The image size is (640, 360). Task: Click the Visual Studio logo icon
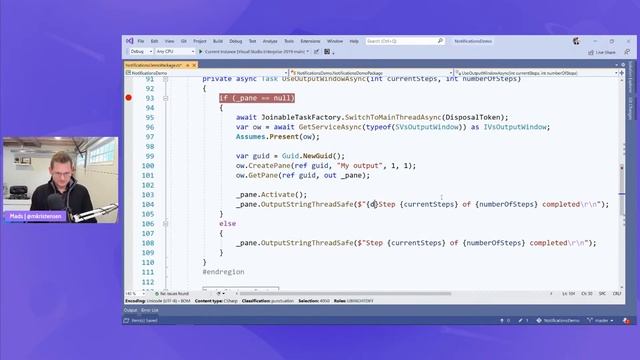pos(129,41)
